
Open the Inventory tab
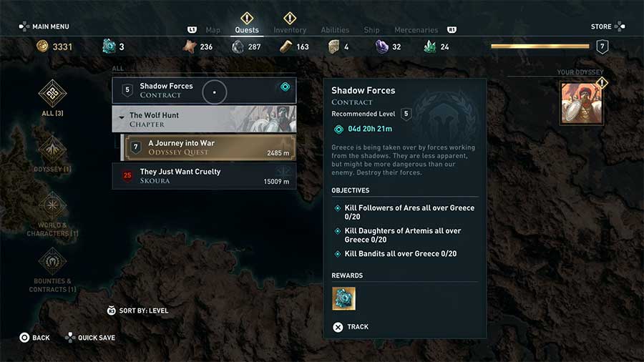point(290,30)
